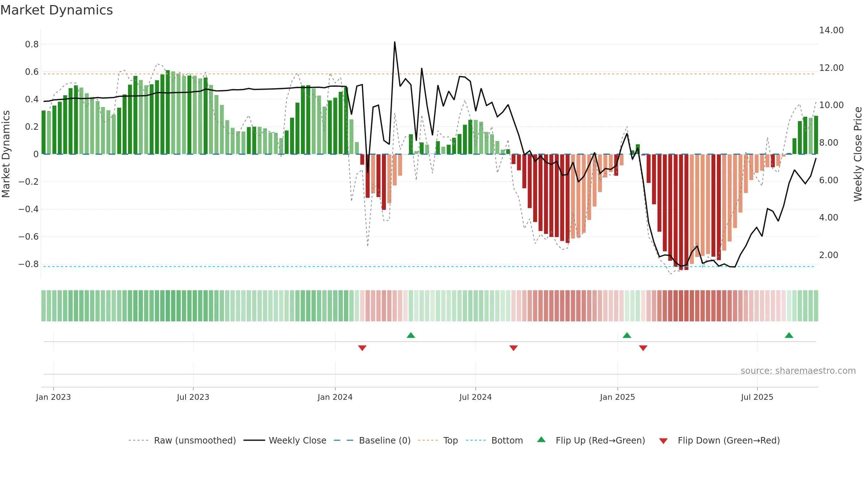Click the Market Dynamics vertical axis title

click(x=6, y=154)
